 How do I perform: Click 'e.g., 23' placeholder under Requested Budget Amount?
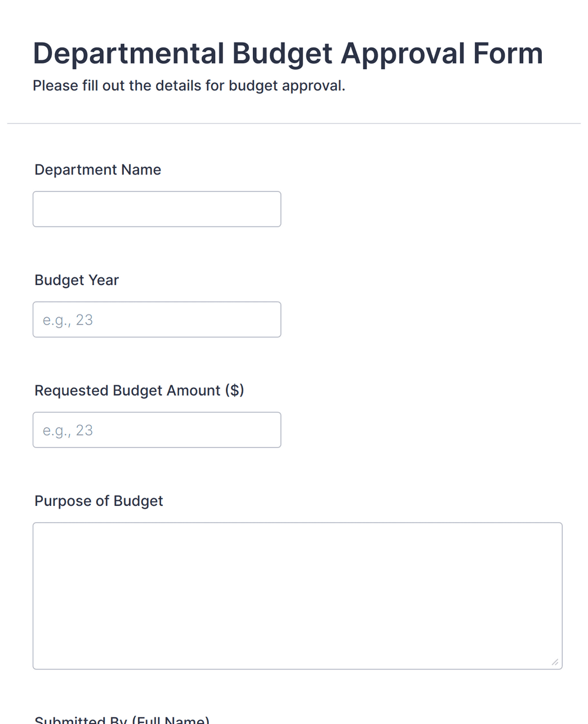tap(68, 430)
